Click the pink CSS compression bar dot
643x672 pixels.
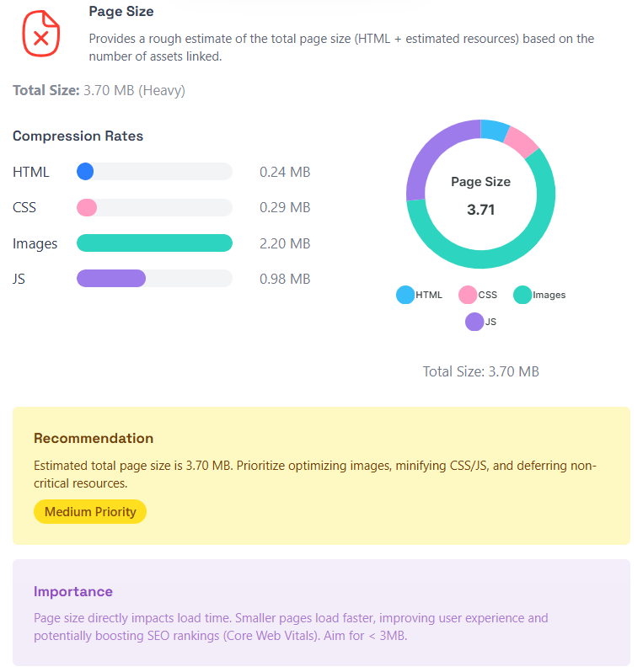click(87, 207)
